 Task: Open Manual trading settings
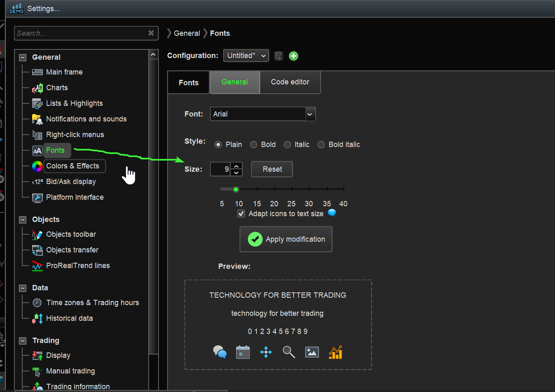[x=70, y=371]
